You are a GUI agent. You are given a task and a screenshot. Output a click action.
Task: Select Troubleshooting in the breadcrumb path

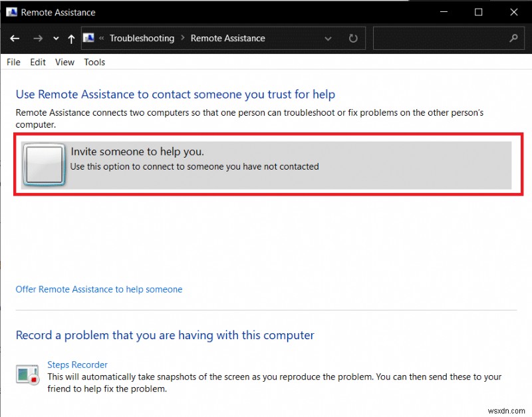(142, 38)
